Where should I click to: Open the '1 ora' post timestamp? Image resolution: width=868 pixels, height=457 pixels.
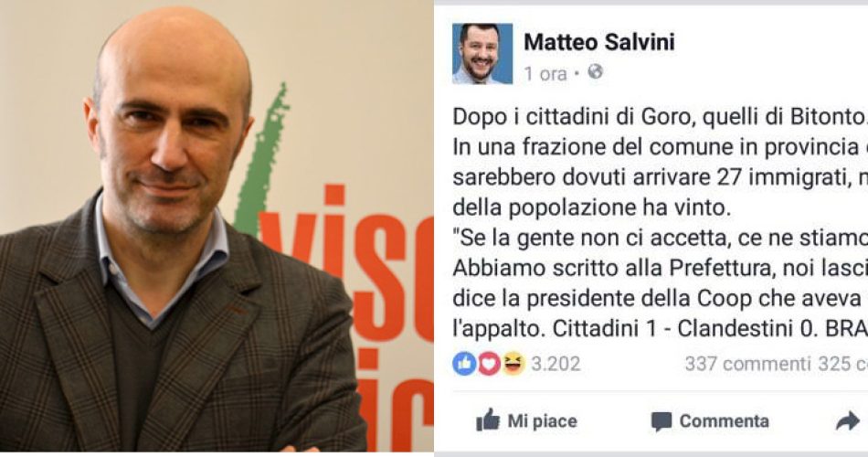coord(545,74)
